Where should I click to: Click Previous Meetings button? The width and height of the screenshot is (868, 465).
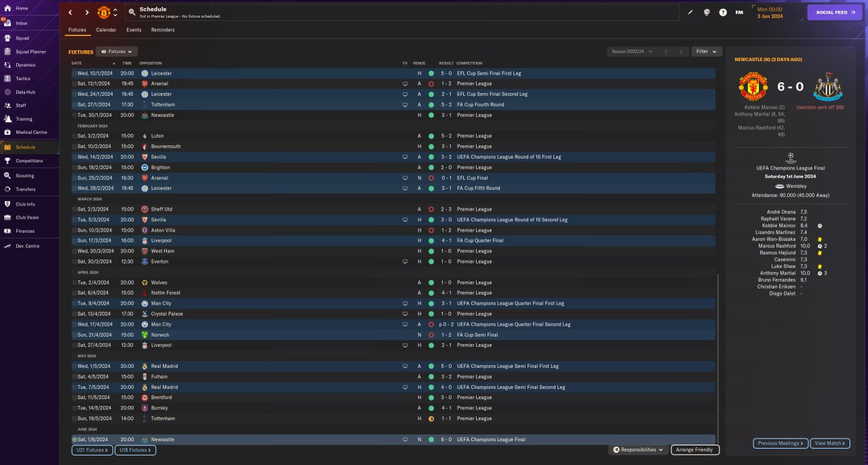(x=781, y=443)
